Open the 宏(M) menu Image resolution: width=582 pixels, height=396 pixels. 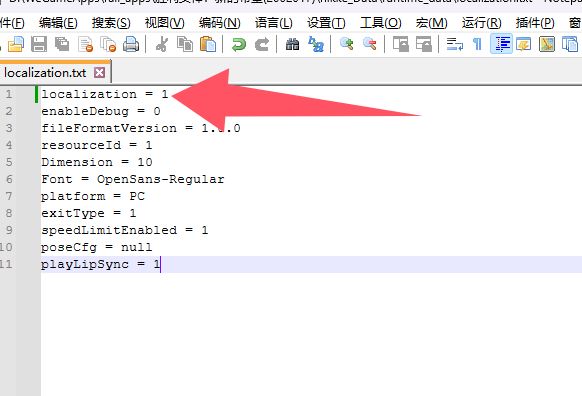point(431,23)
